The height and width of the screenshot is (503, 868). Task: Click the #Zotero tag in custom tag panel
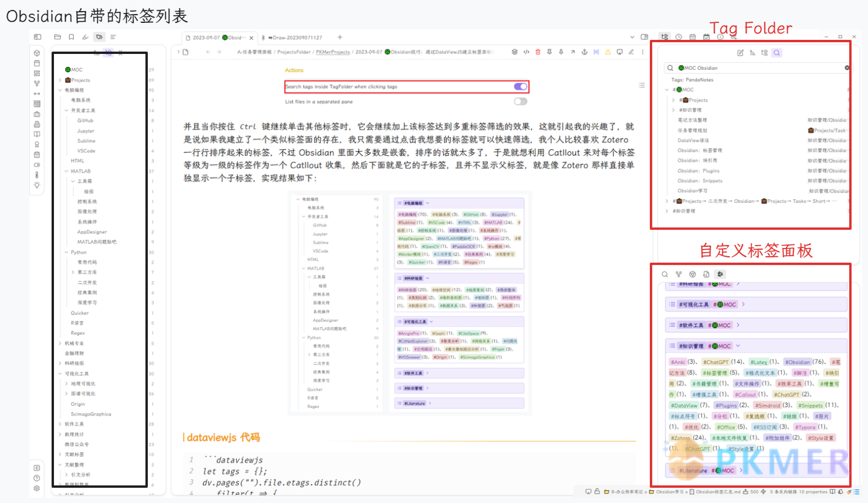680,438
